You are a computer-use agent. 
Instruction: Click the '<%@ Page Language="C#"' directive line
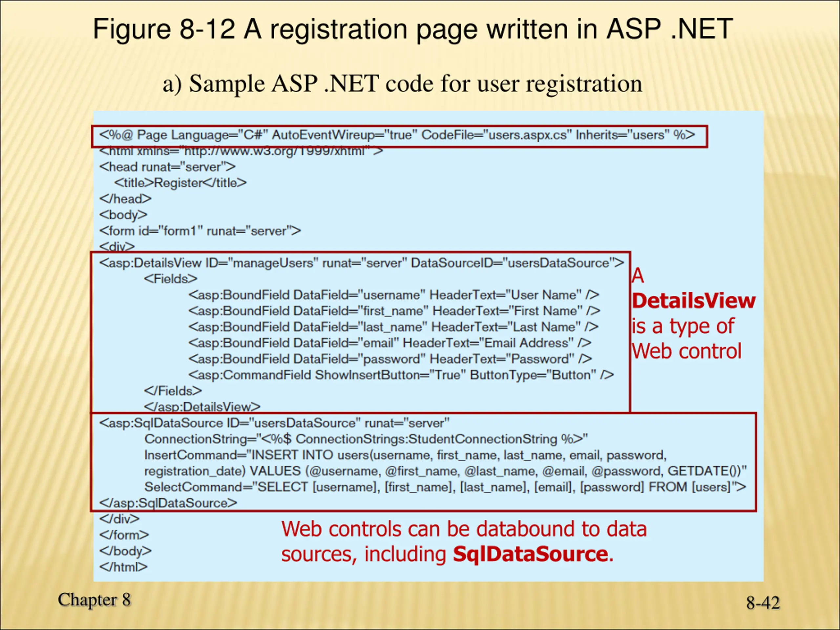(397, 135)
